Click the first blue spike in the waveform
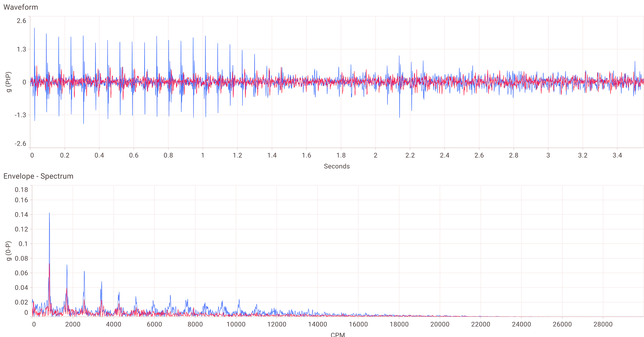 [x=34, y=28]
